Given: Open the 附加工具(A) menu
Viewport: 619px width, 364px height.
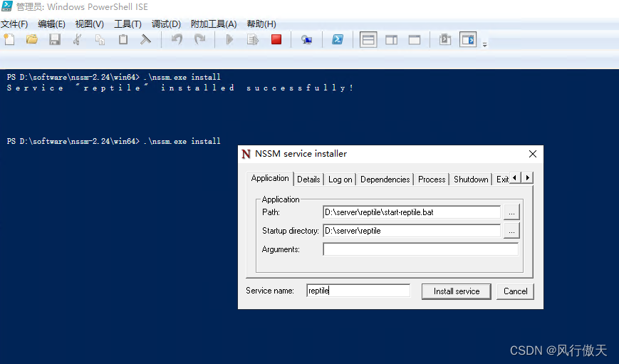Looking at the screenshot, I should tap(214, 24).
